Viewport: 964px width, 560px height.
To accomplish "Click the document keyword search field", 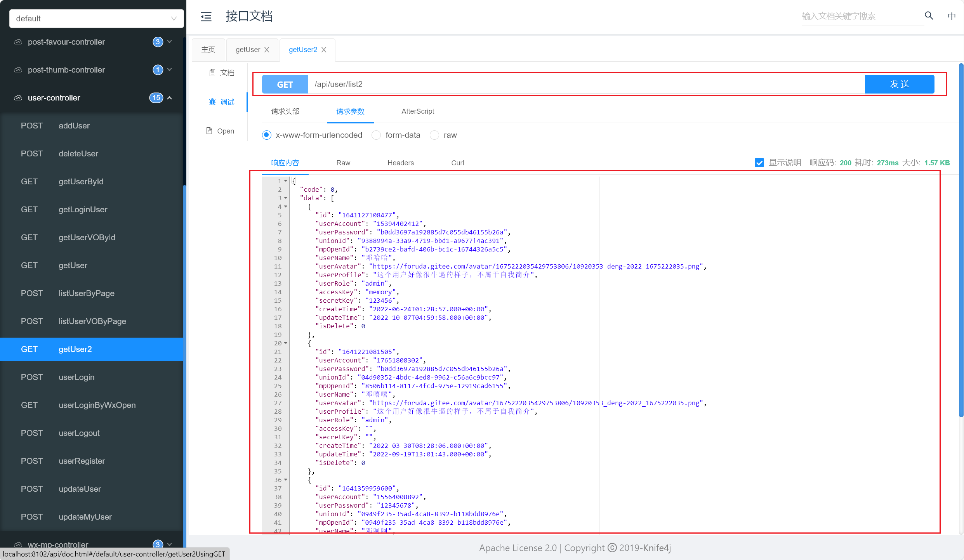I will [862, 16].
